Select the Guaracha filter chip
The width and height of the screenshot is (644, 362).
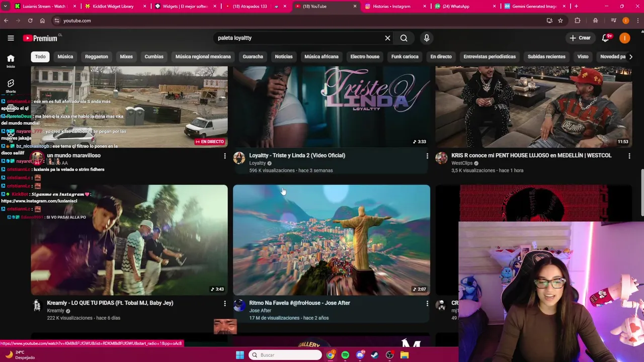tap(253, 56)
